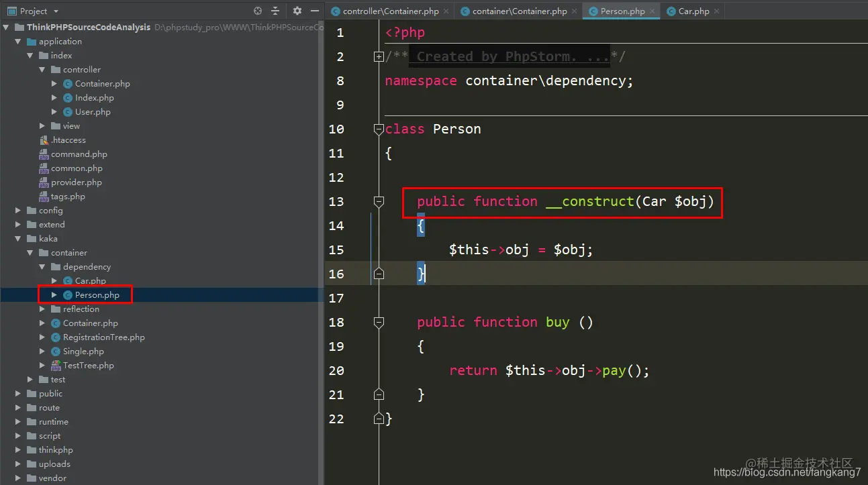
Task: Click the fold end marker on line 21
Action: 379,394
